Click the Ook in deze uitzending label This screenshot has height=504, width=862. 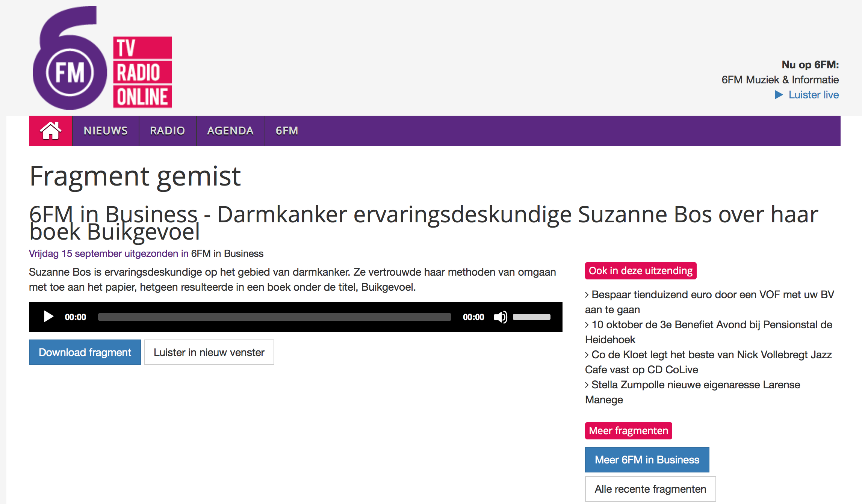click(641, 271)
